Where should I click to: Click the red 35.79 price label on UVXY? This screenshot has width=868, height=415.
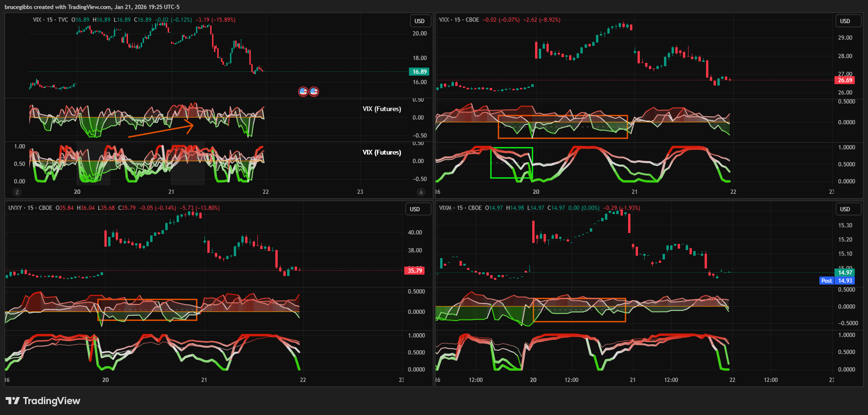tap(415, 271)
